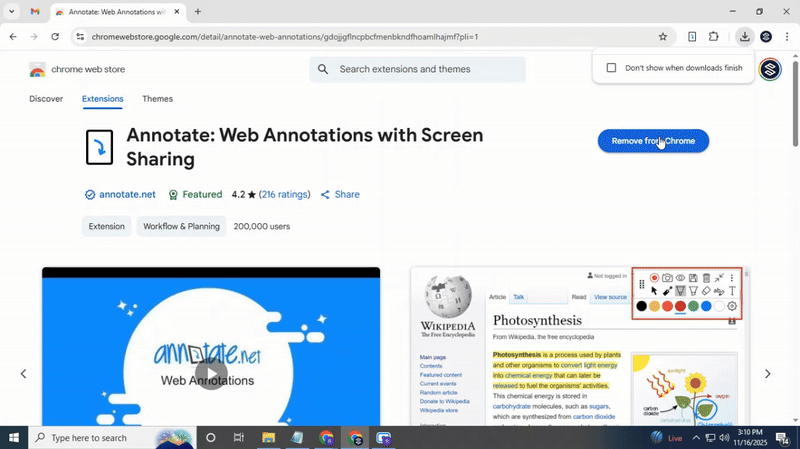The height and width of the screenshot is (449, 800).
Task: Switch to the Discover tab
Action: tap(46, 99)
